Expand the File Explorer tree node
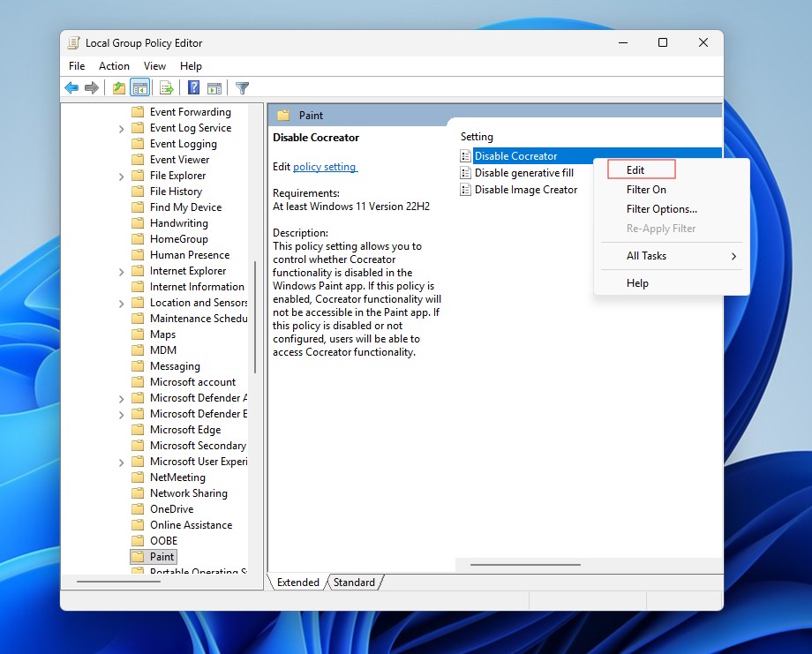Viewport: 812px width, 654px height. tap(121, 177)
